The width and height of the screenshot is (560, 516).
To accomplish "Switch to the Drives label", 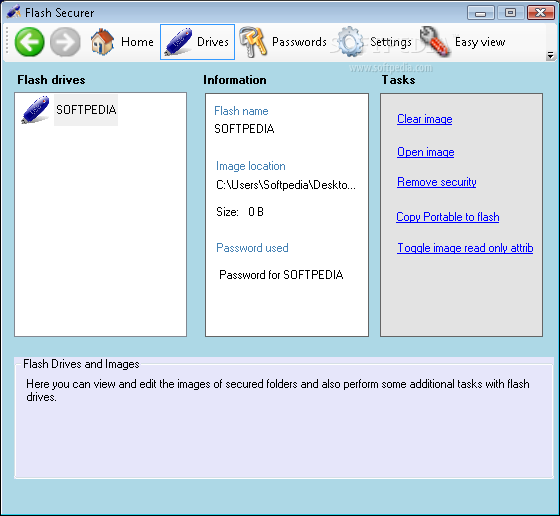I will click(213, 42).
